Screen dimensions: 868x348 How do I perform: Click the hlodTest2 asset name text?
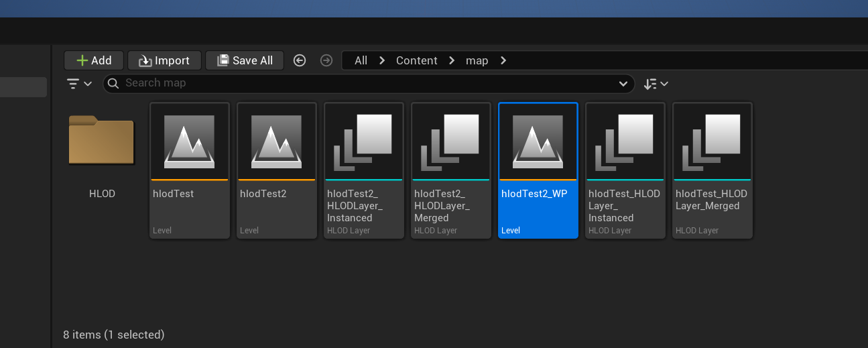click(263, 194)
